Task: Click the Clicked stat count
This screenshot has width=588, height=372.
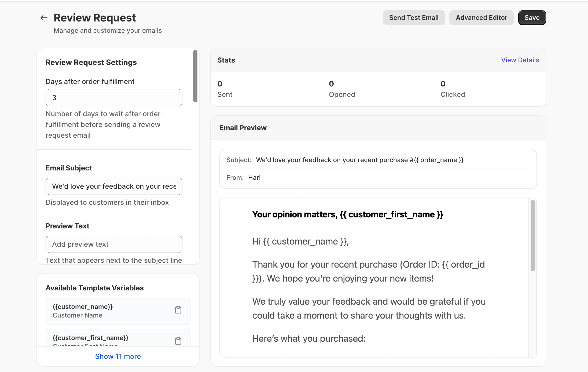Action: pyautogui.click(x=443, y=84)
